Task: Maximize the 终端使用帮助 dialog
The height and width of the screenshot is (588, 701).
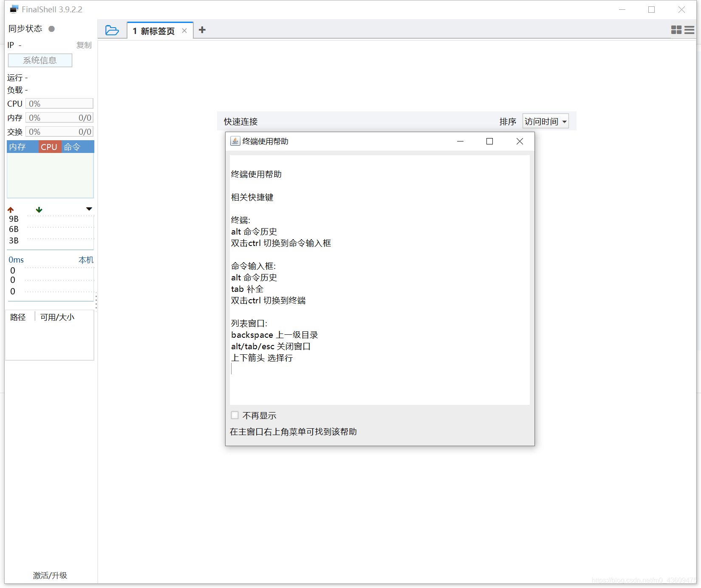Action: coord(490,141)
